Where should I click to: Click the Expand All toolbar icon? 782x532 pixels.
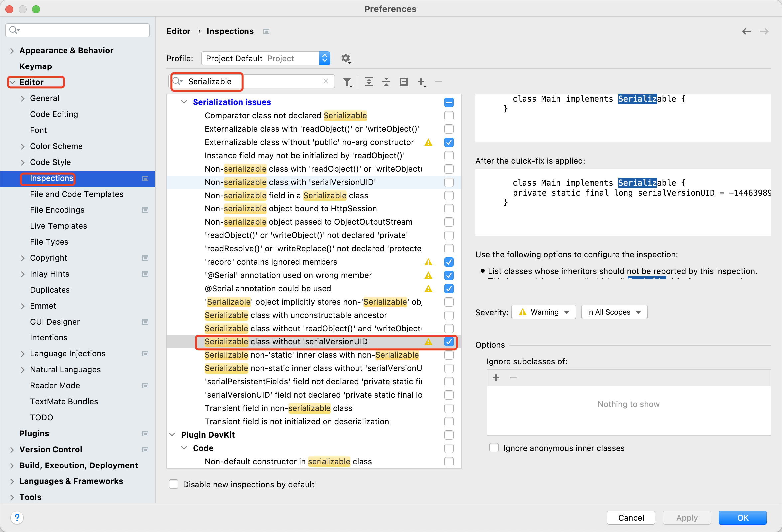369,82
